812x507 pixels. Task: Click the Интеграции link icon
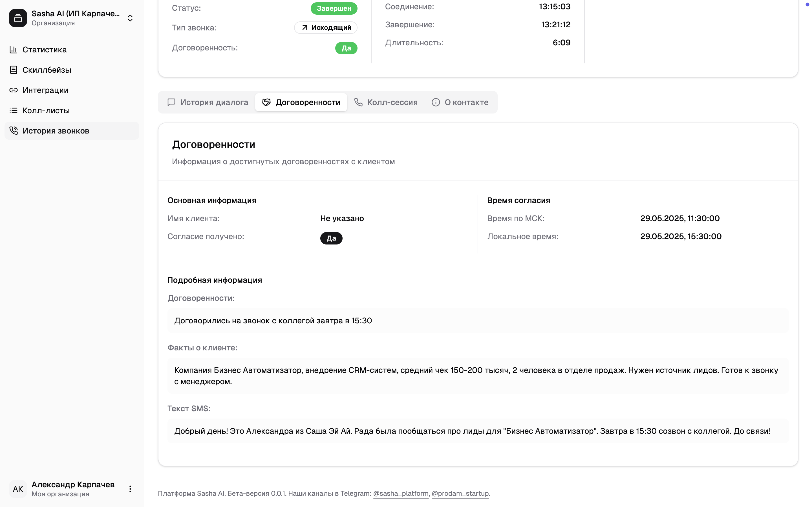14,90
